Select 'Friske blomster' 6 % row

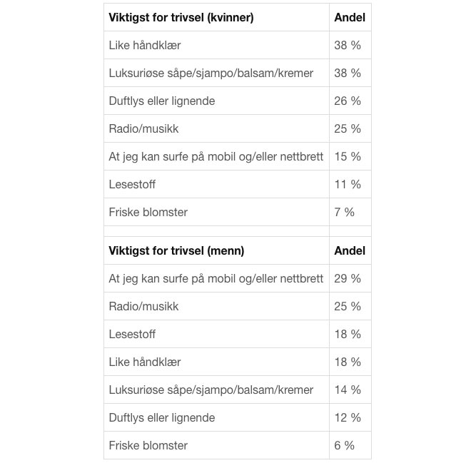pyautogui.click(x=238, y=445)
